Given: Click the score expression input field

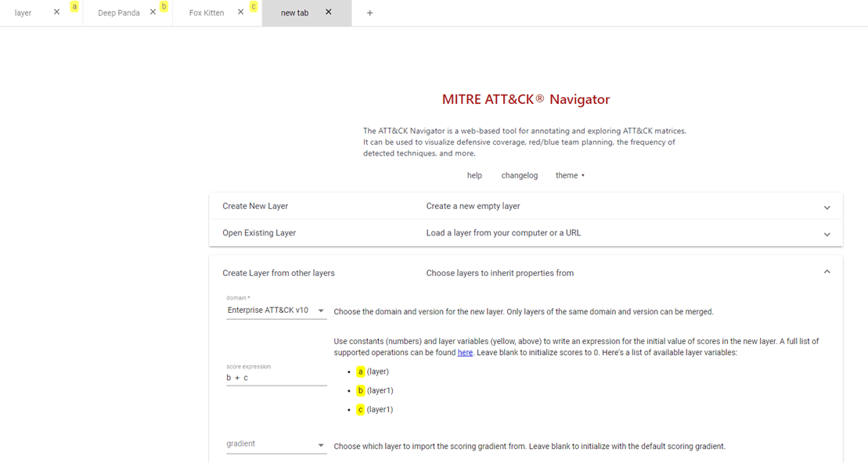Looking at the screenshot, I should (276, 378).
